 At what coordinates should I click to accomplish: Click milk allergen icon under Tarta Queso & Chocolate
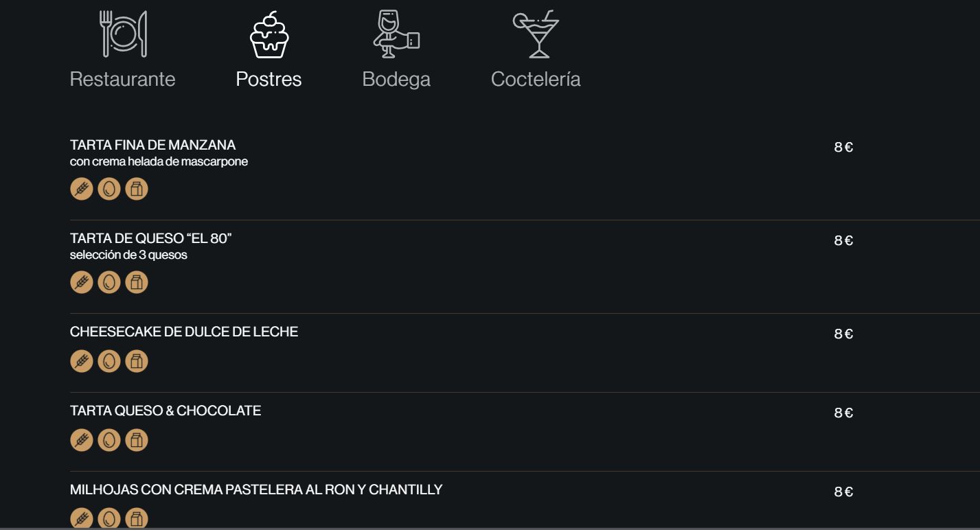tap(137, 440)
